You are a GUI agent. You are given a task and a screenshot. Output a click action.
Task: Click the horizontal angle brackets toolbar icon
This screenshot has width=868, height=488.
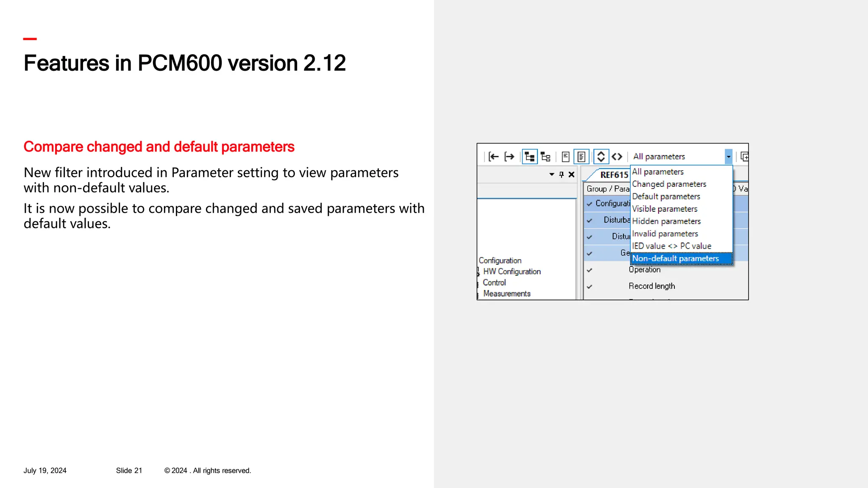point(617,157)
